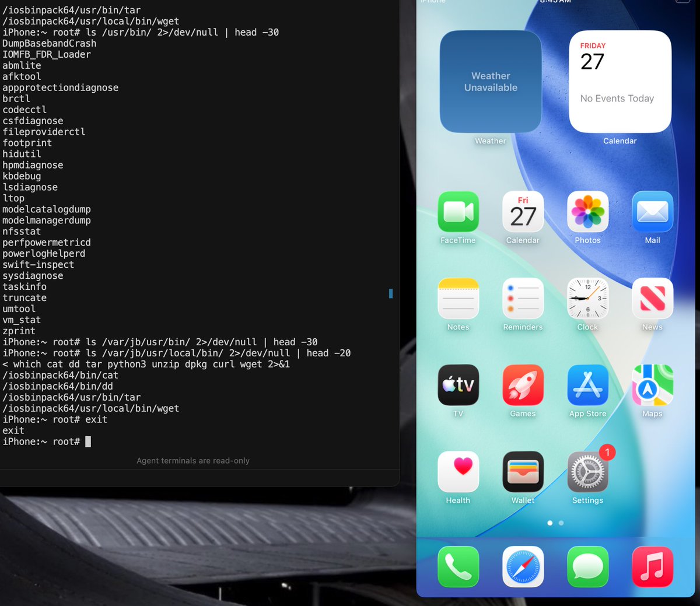Open Messages from the dock
Viewport: 700px width, 606px height.
click(588, 567)
